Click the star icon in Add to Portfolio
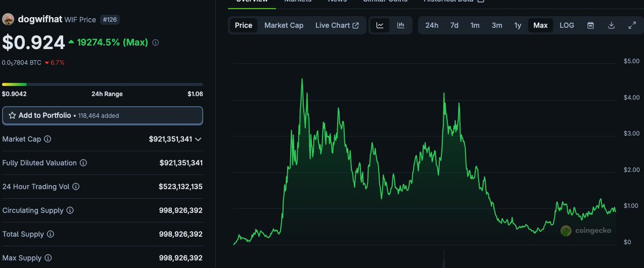Viewport: 644px width, 268px height. (12, 115)
